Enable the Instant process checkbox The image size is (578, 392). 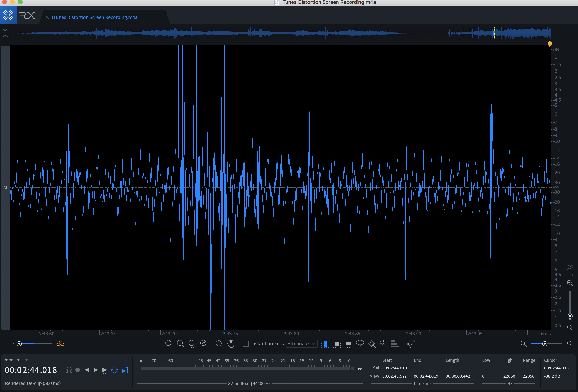click(x=246, y=343)
